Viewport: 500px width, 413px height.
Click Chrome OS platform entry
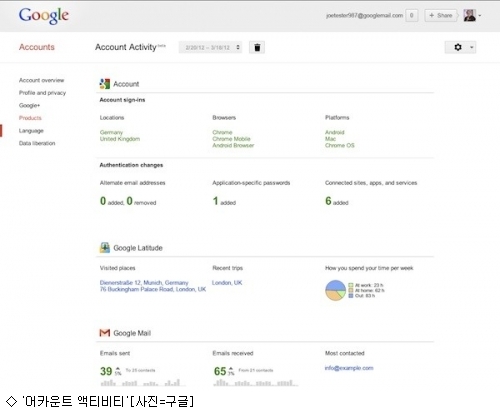tap(340, 145)
